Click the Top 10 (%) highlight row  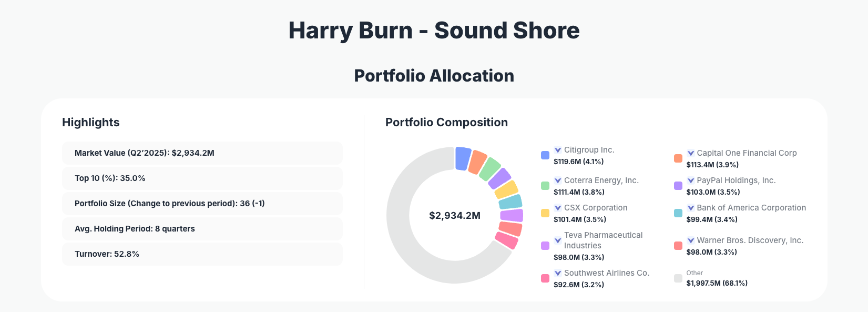coord(202,178)
